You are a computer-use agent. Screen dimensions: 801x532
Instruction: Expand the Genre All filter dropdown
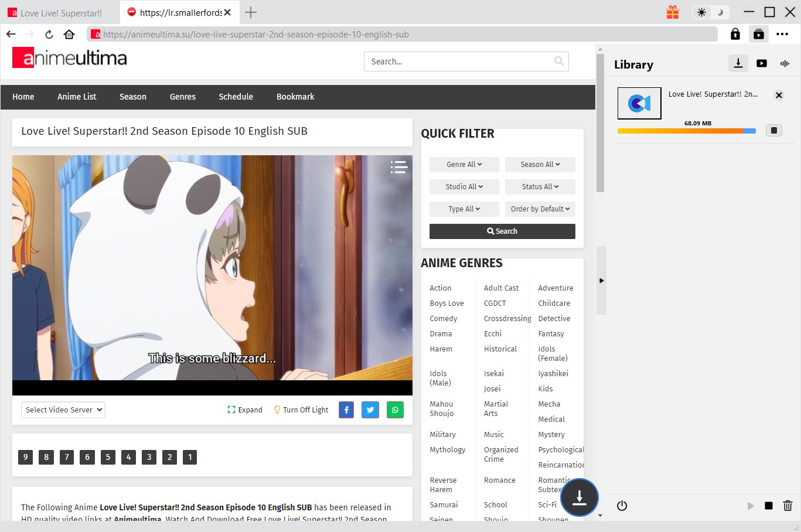click(464, 165)
